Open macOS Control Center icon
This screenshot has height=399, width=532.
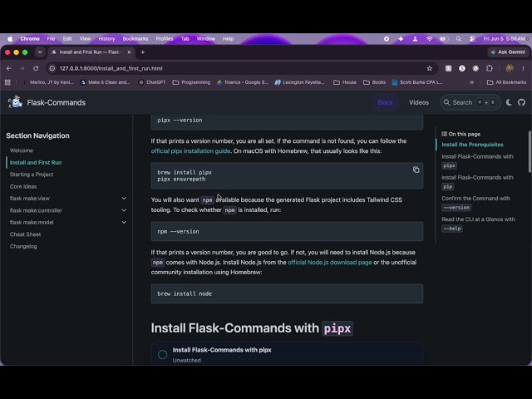tap(472, 39)
